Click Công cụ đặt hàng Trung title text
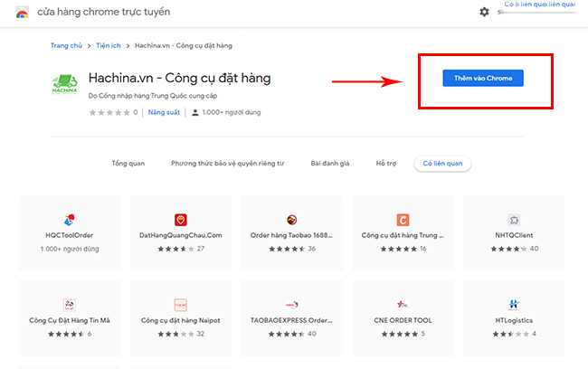This screenshot has width=588, height=369. [x=403, y=235]
